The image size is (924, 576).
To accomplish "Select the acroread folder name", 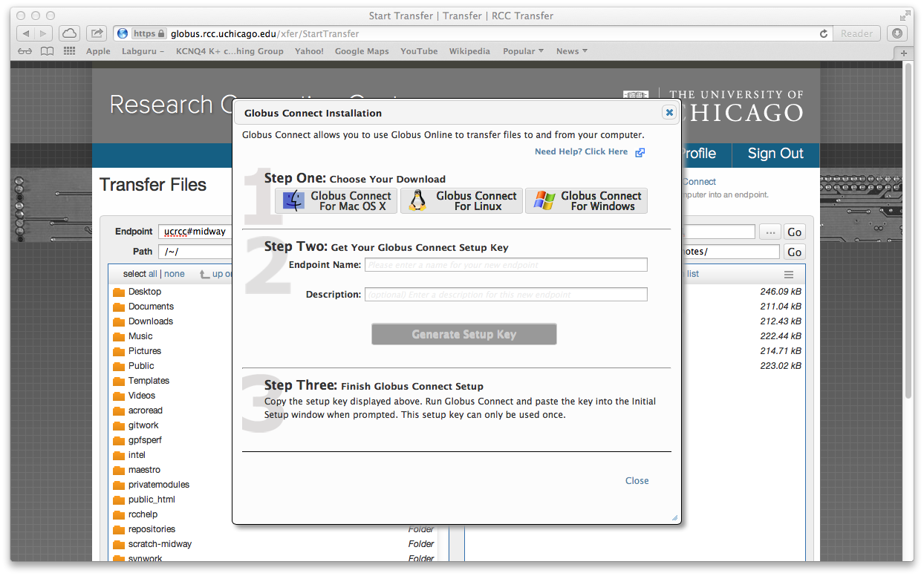I will (146, 410).
